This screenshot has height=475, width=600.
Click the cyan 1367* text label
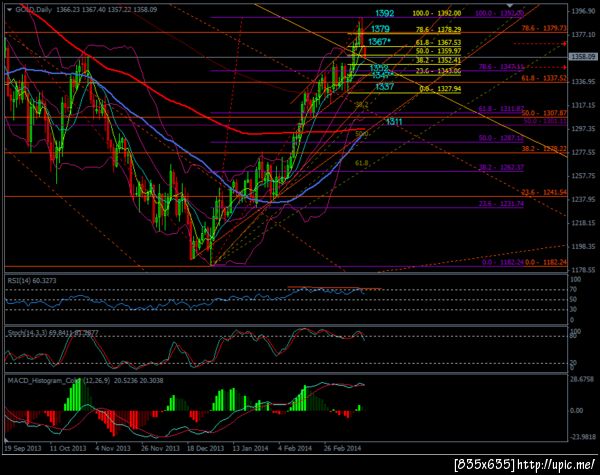pos(379,41)
